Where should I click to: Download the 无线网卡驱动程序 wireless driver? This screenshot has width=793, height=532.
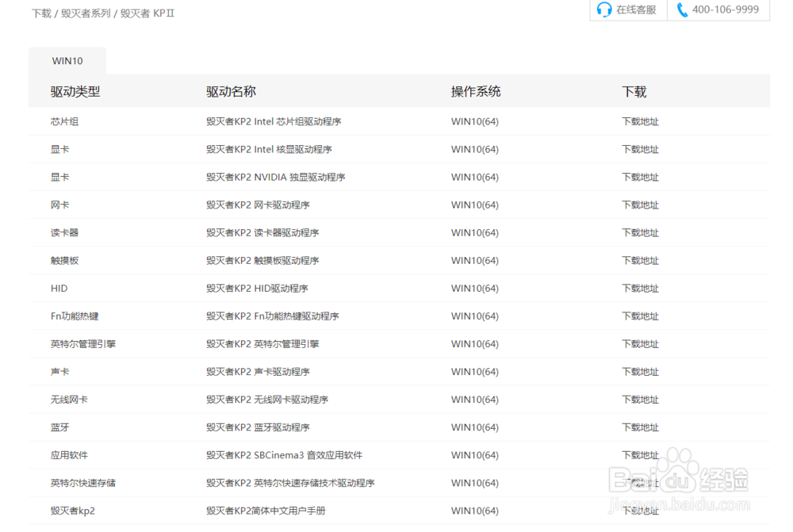[640, 399]
